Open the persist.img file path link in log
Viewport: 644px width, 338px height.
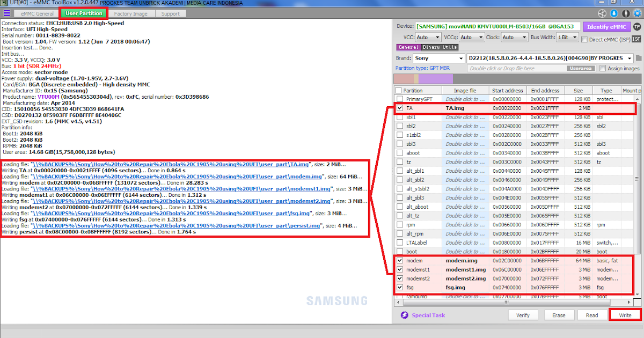[177, 226]
